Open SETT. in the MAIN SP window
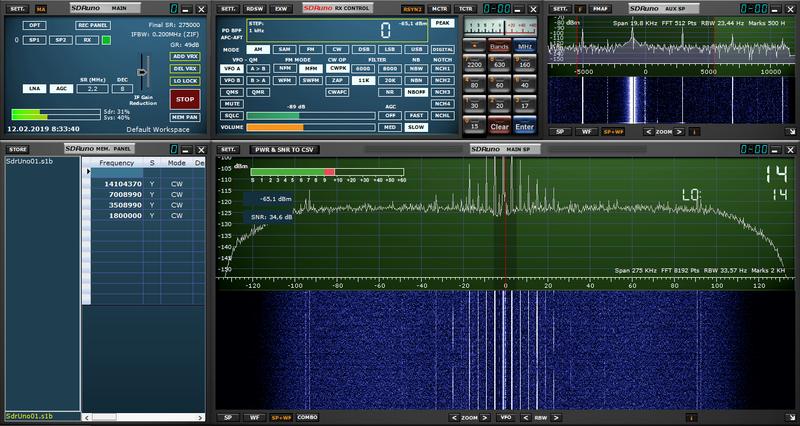800x426 pixels. [x=228, y=149]
